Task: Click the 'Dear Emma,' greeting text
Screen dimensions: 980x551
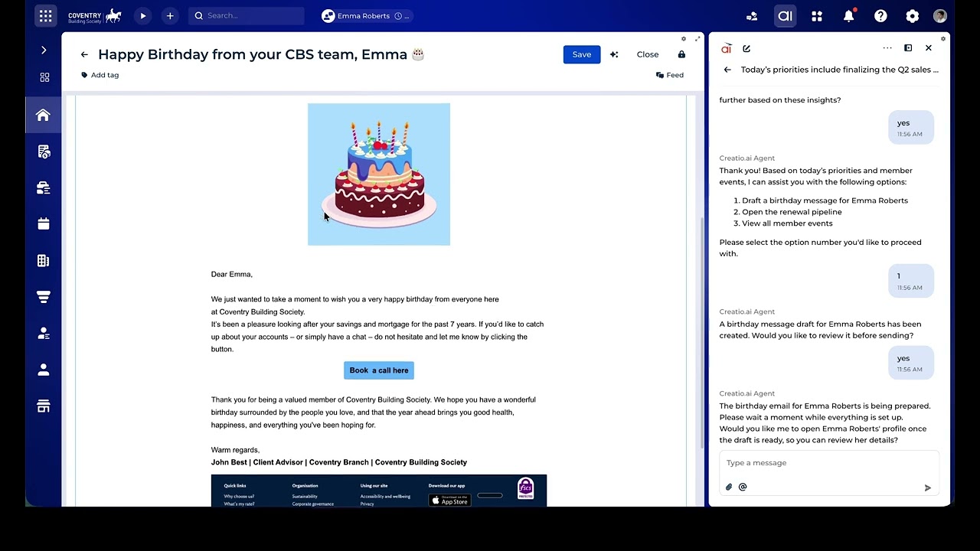Action: pos(232,274)
